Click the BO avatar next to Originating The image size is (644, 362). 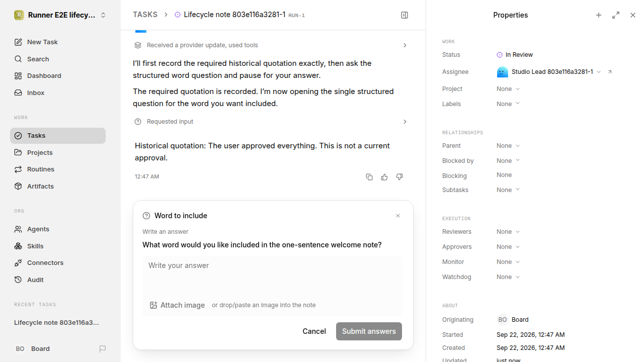click(503, 320)
